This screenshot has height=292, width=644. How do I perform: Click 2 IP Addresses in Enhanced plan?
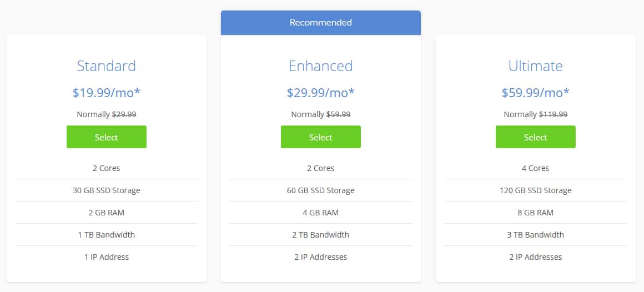[x=321, y=257]
